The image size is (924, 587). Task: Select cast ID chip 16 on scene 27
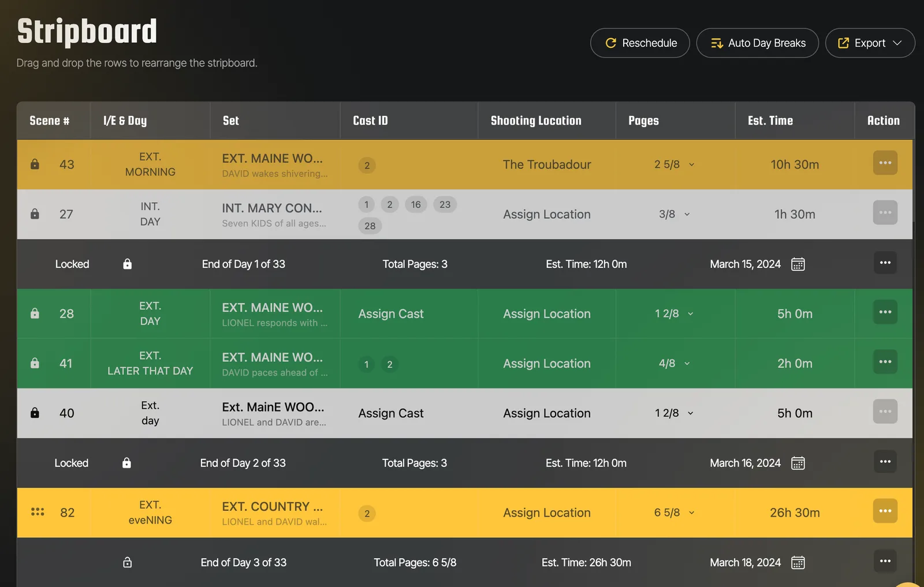pyautogui.click(x=416, y=204)
